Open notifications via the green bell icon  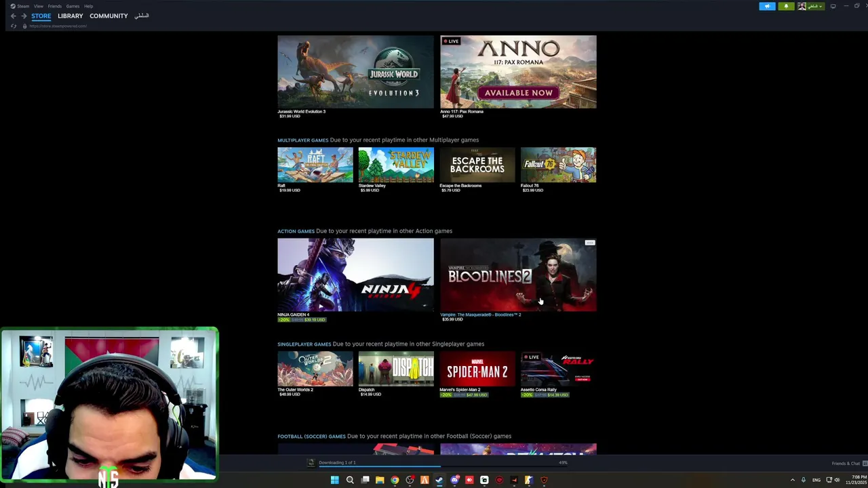pos(786,6)
